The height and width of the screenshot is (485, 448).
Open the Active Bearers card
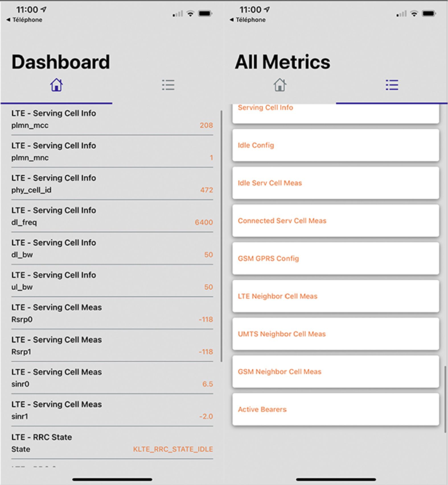336,409
